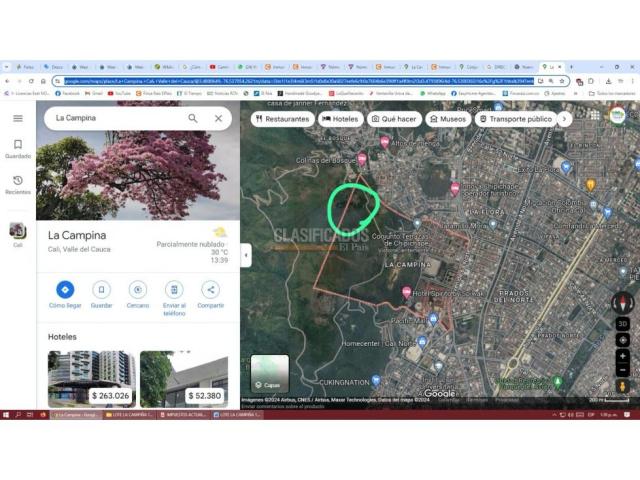Clear the La Campina search
Image resolution: width=640 pixels, height=480 pixels.
[218, 118]
